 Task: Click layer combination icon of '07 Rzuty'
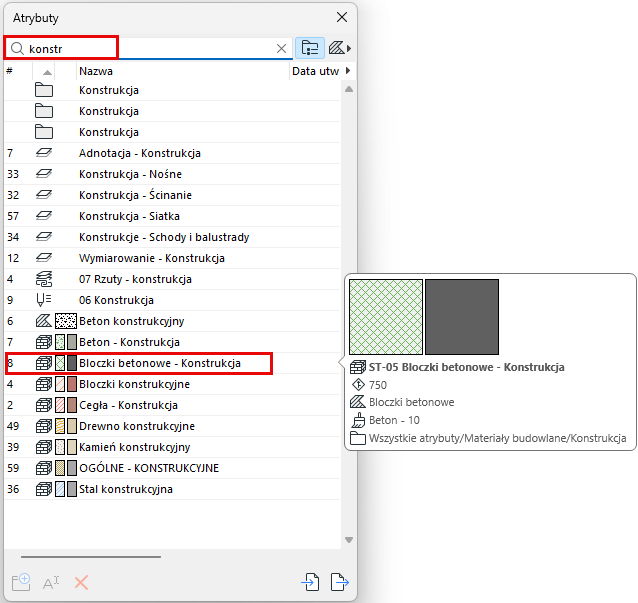(44, 279)
